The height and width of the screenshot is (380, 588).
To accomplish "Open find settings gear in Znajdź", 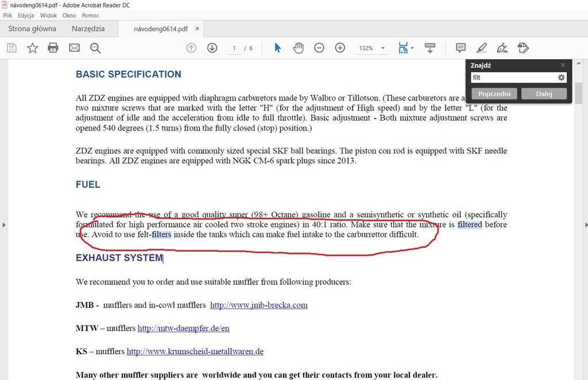I will (562, 78).
